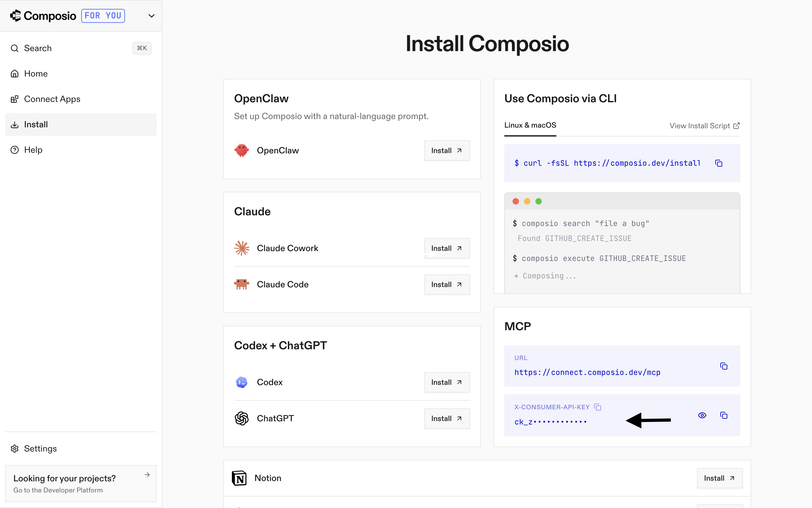The image size is (812, 508).
Task: Click the external link icon by Install Script
Action: point(737,126)
